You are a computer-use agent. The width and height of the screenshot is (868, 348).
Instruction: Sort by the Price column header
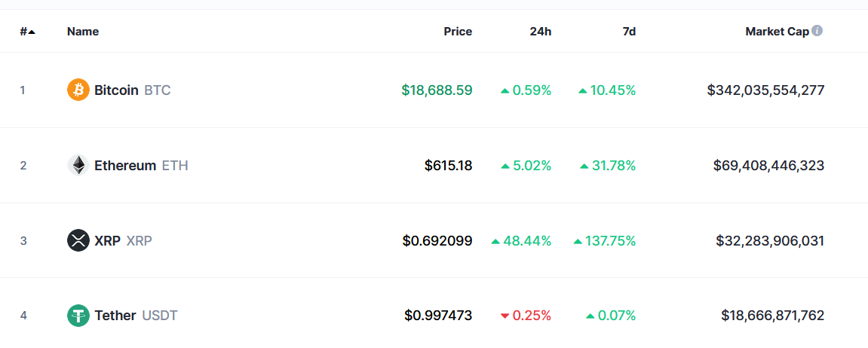pyautogui.click(x=458, y=32)
